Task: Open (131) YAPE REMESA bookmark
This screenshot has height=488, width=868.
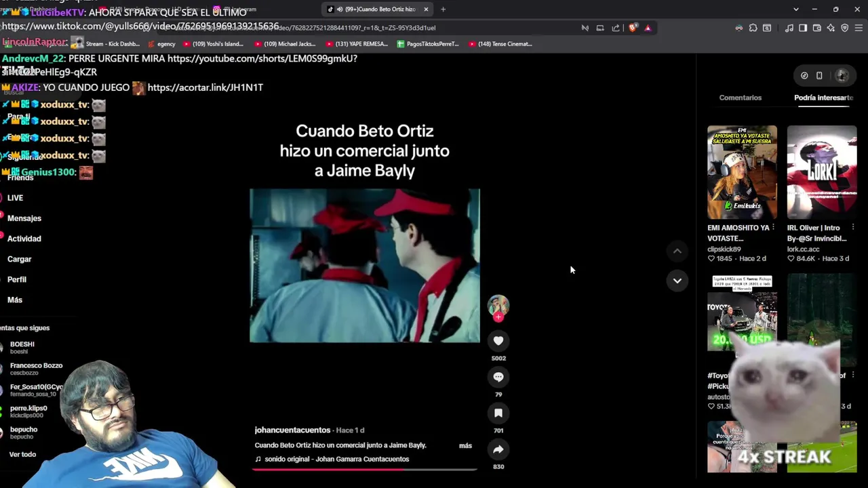Action: (x=357, y=44)
